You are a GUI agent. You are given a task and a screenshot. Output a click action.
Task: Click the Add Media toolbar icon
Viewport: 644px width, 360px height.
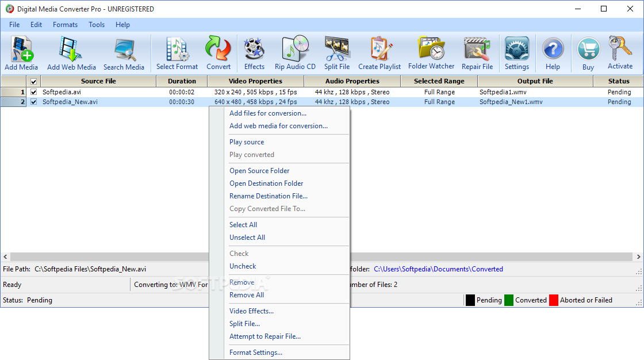(21, 53)
